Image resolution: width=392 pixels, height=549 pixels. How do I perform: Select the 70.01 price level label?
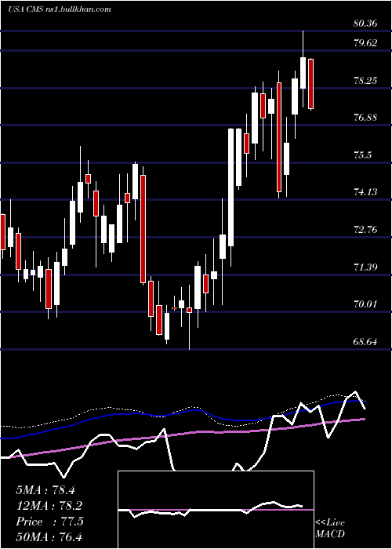pyautogui.click(x=365, y=304)
